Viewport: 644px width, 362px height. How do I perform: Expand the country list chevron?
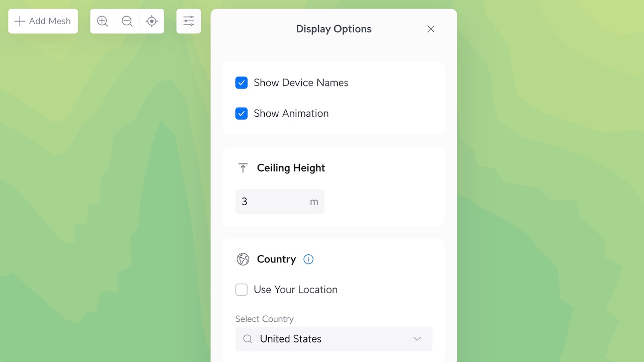417,339
